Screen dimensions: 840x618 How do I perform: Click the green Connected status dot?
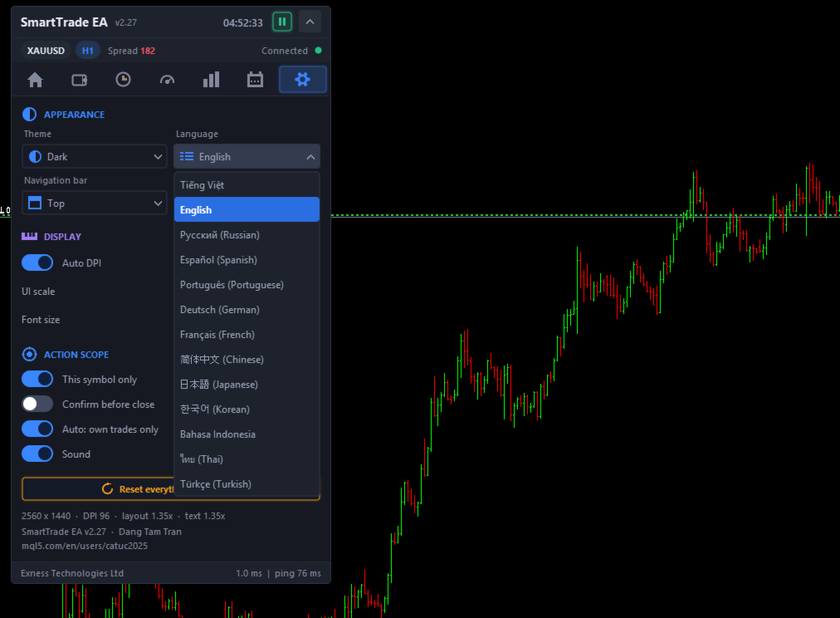tap(318, 51)
